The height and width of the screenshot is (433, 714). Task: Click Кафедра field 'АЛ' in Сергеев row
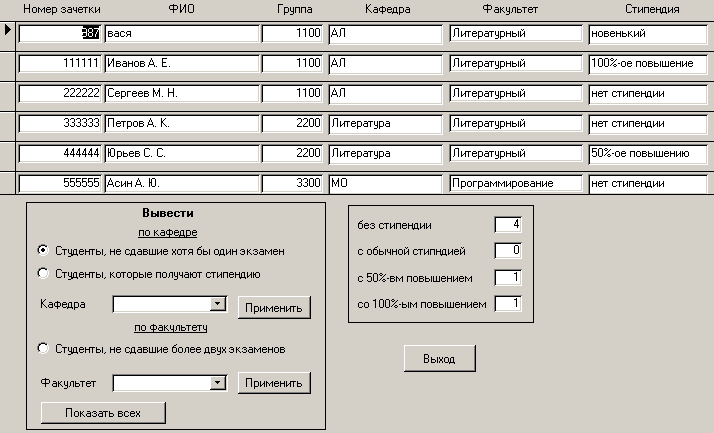click(x=385, y=93)
